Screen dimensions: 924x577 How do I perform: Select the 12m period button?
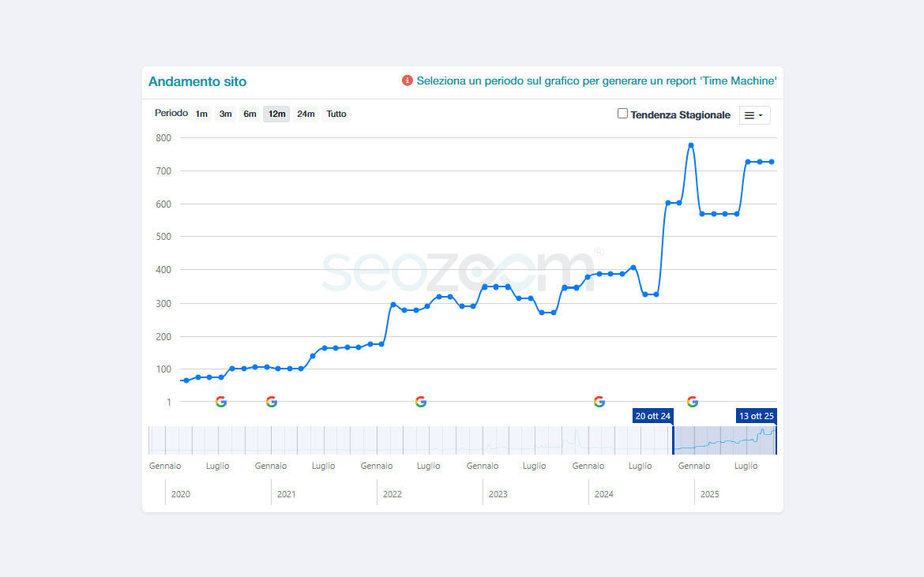click(276, 114)
